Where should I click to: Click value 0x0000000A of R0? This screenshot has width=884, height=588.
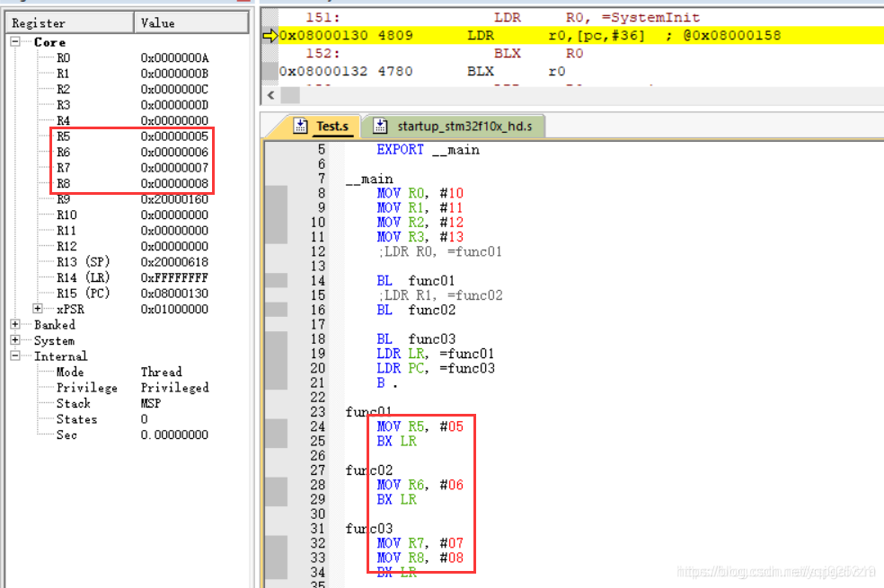click(x=175, y=57)
